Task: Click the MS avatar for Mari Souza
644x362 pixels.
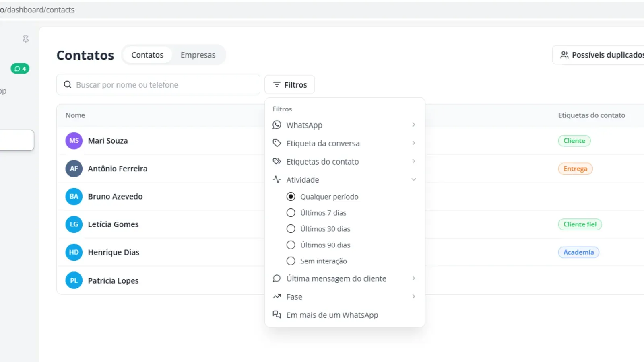Action: 74,141
